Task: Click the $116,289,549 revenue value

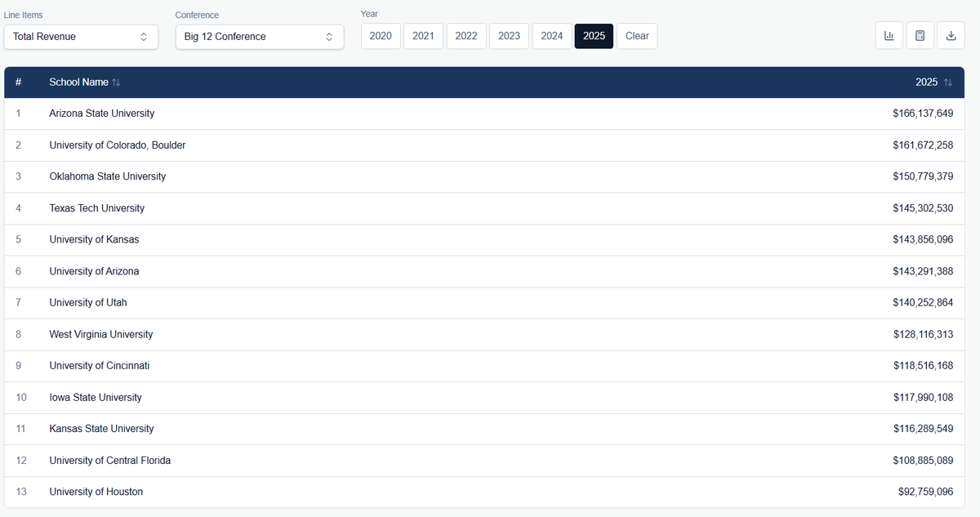Action: 923,429
